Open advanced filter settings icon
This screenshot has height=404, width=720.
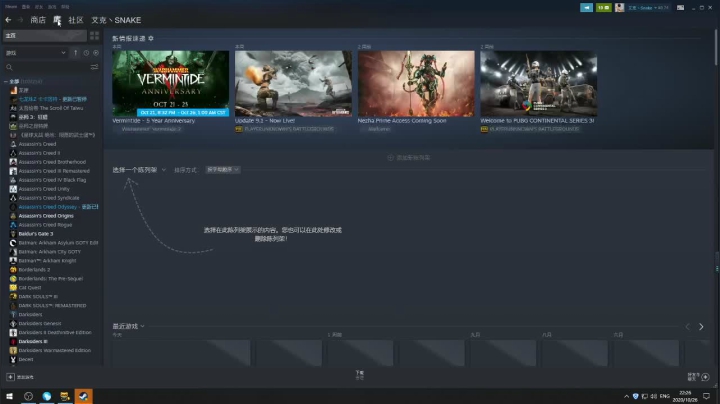(94, 67)
